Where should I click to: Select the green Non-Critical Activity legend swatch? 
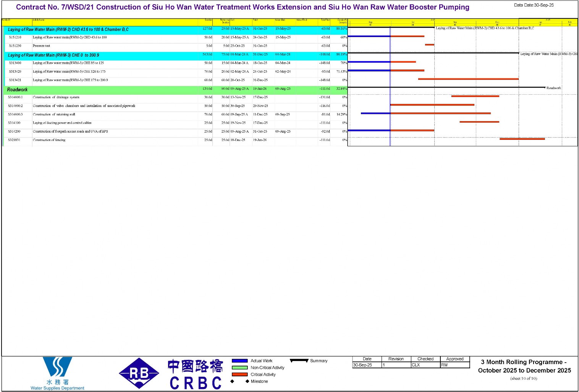click(x=240, y=368)
